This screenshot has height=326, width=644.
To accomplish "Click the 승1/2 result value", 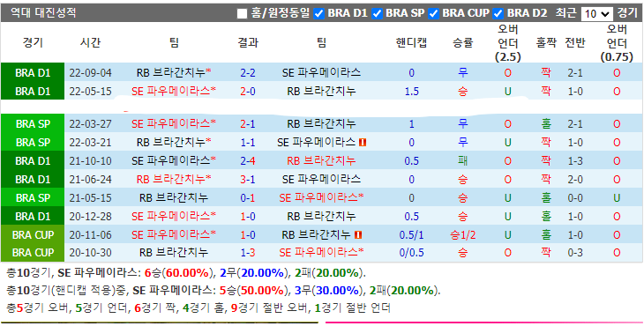I will (463, 235).
